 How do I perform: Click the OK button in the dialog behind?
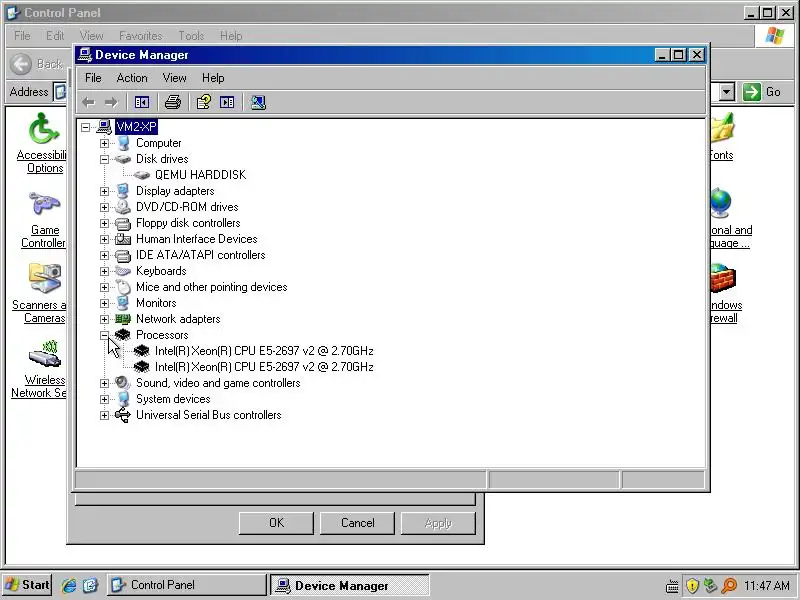click(276, 523)
